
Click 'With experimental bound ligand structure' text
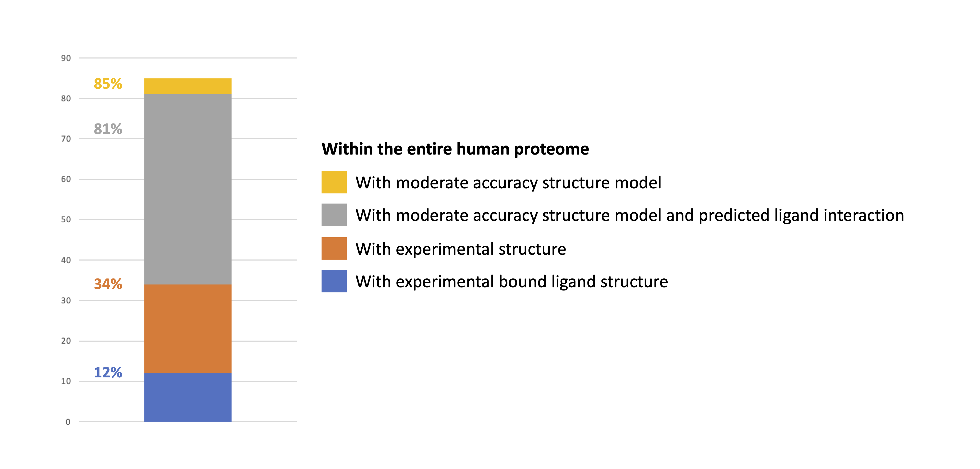point(512,282)
